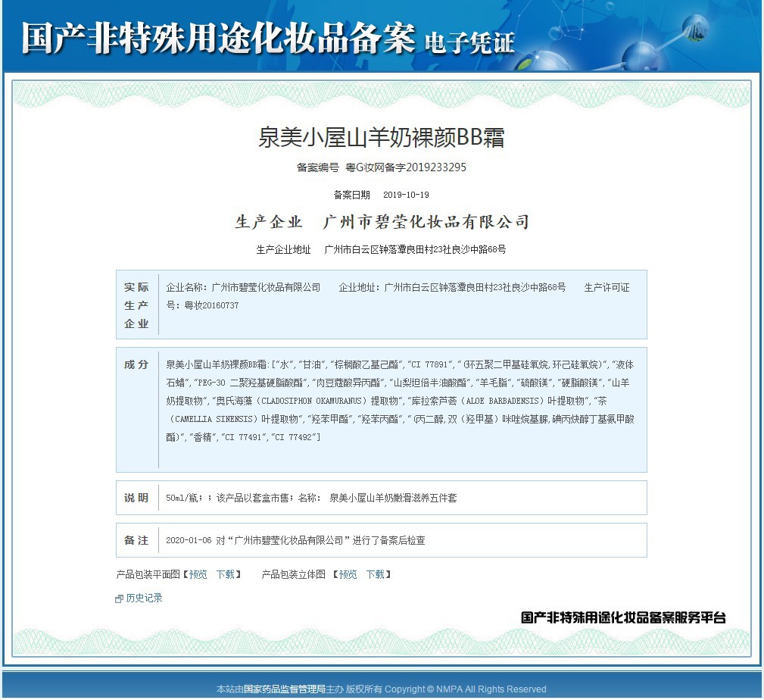The image size is (764, 700).
Task: Click the 预览 link for 产品包装立体图
Action: [x=348, y=574]
